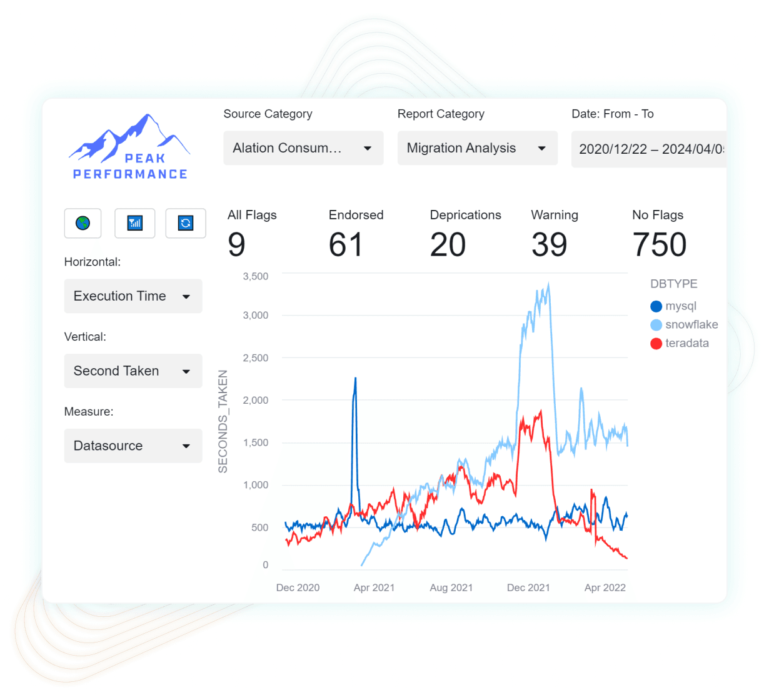Screen dimensions: 769x700
Task: Click the All Flags count
Action: [236, 244]
